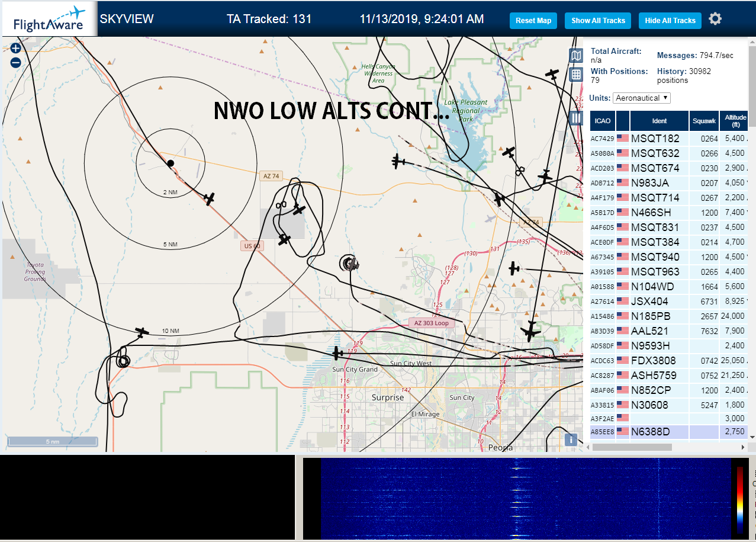756x542 pixels.
Task: Sort table by Ident column header
Action: pos(659,121)
